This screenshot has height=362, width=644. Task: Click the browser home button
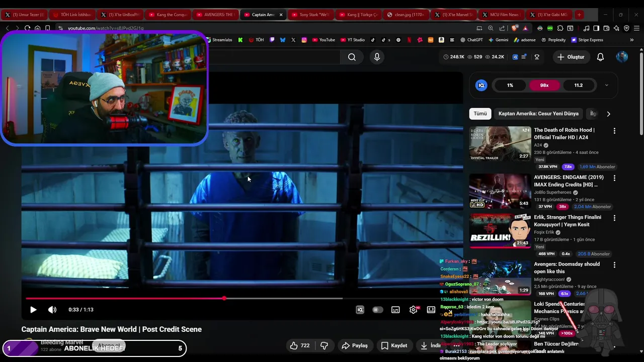(x=37, y=28)
